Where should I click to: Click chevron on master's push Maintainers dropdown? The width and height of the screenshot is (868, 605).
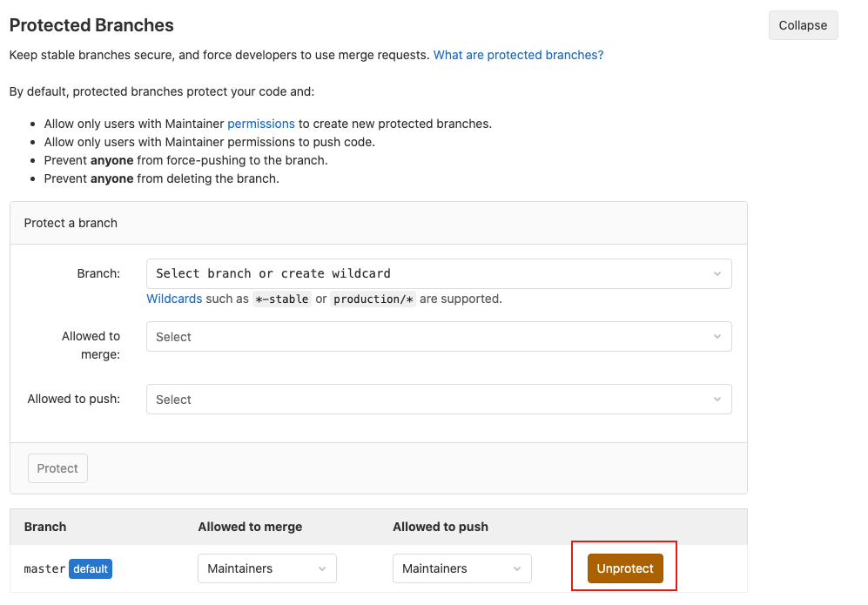[517, 568]
